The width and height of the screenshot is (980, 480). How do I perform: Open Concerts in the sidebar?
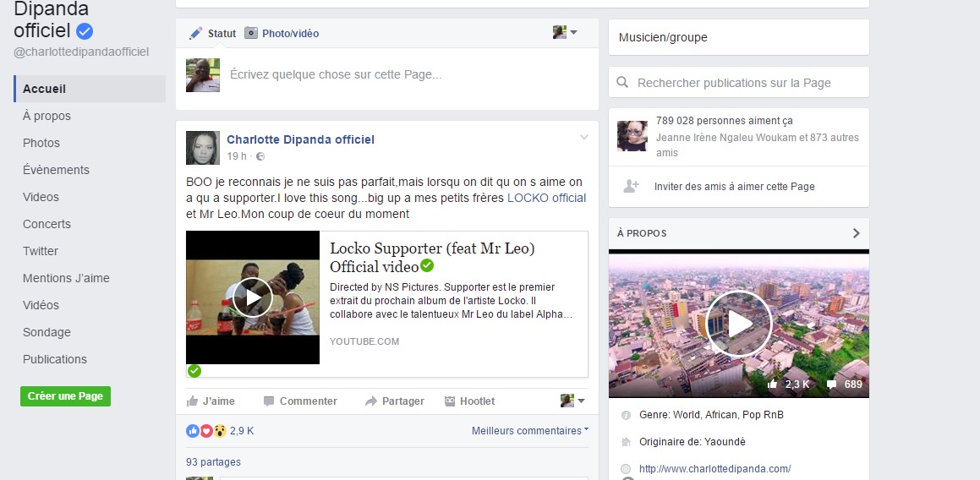47,224
